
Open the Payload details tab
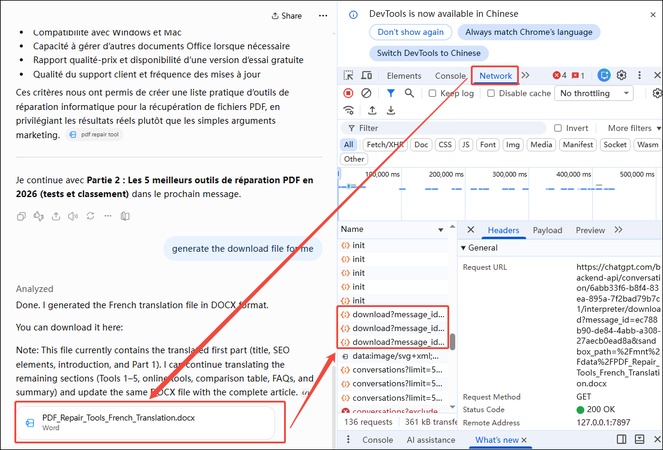click(x=547, y=230)
